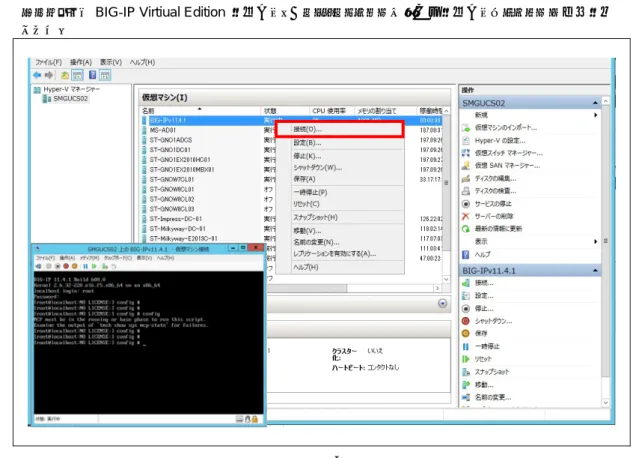Click the Up one level folder icon
633x458 pixels.
pyautogui.click(x=65, y=75)
